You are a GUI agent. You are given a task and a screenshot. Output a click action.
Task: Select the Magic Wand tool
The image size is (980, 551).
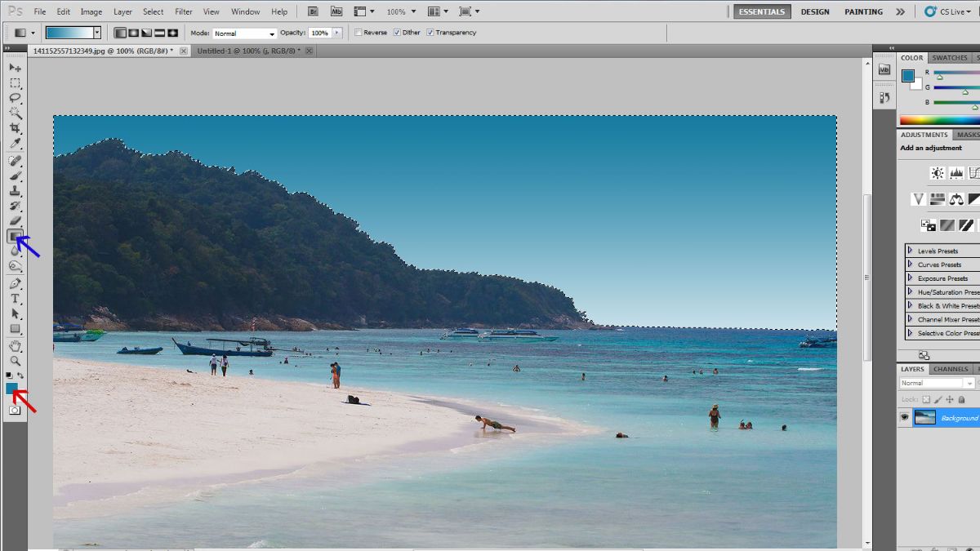(15, 113)
